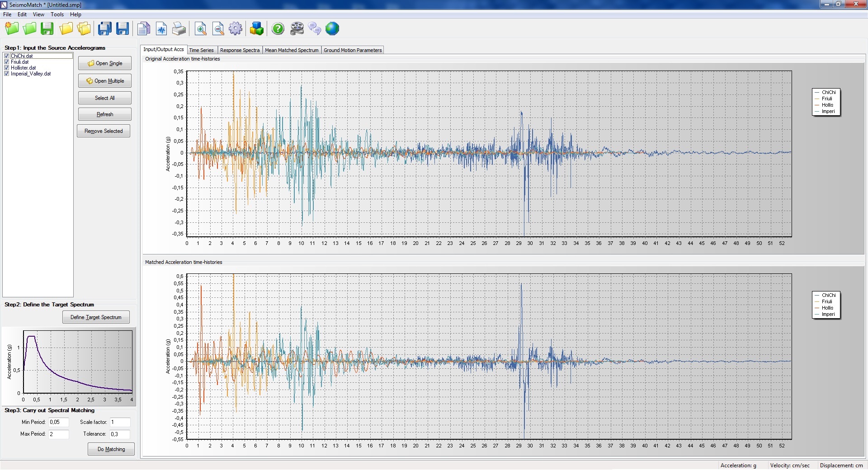Switch to the Ground Motion Parameters tab
Image resolution: width=868 pixels, height=470 pixels.
353,50
